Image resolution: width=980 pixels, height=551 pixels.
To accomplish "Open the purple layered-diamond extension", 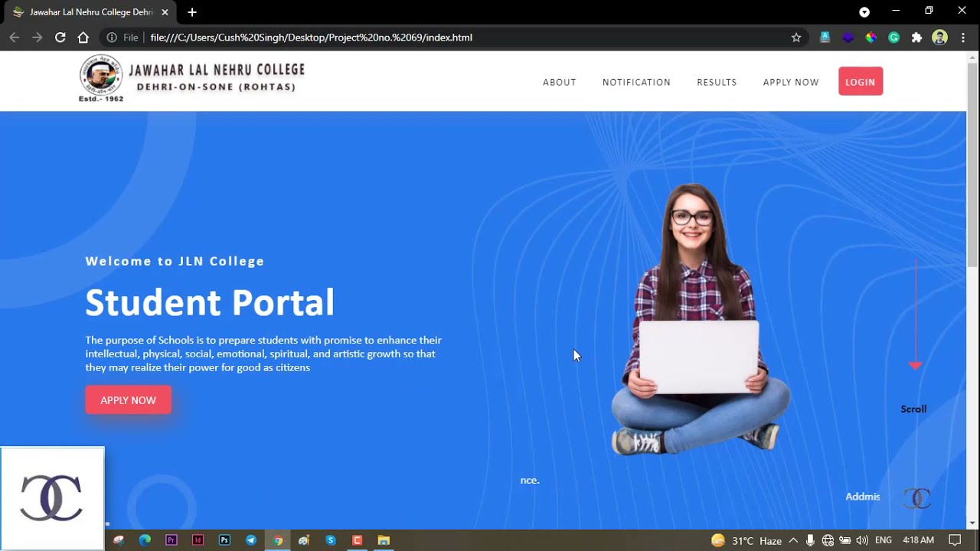I will [848, 37].
